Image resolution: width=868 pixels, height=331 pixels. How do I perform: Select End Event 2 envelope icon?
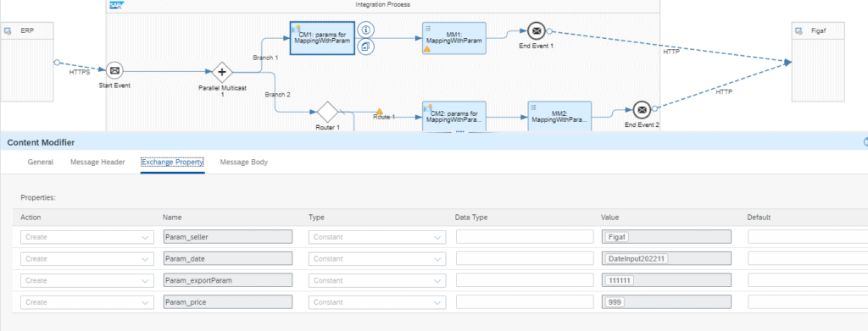coord(643,110)
